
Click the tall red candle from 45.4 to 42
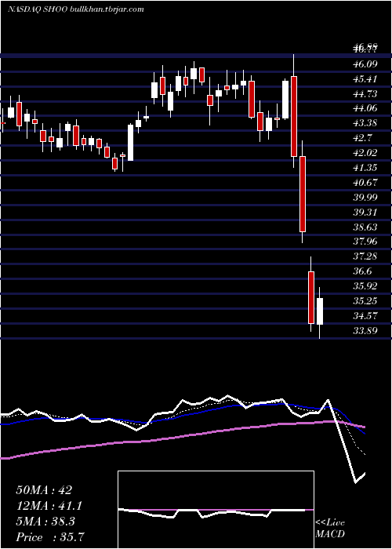coord(294,116)
